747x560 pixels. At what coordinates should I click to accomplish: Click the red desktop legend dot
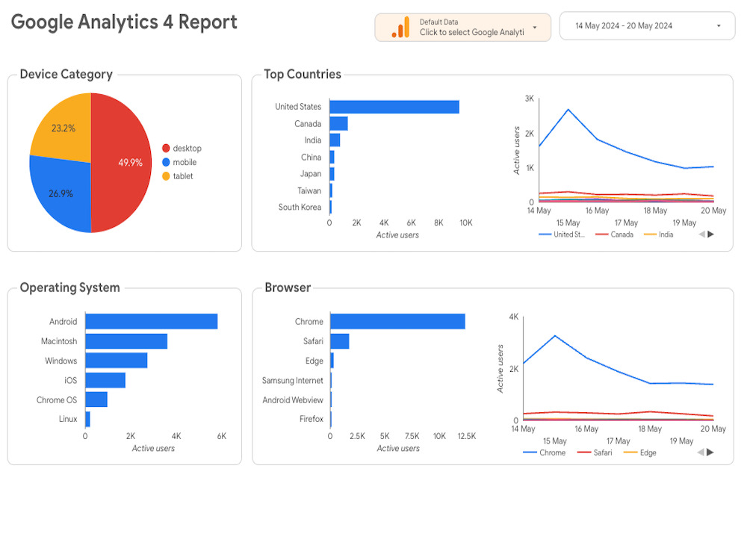tap(166, 148)
